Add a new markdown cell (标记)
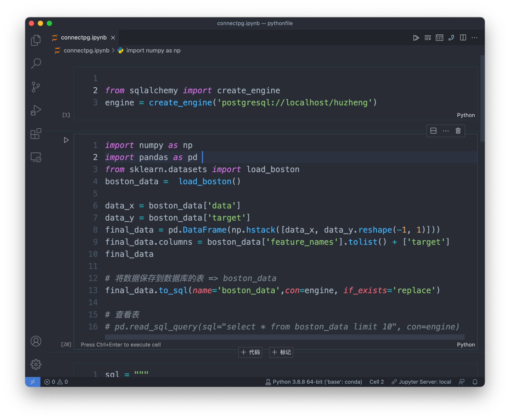The height and width of the screenshot is (420, 510). pyautogui.click(x=281, y=352)
